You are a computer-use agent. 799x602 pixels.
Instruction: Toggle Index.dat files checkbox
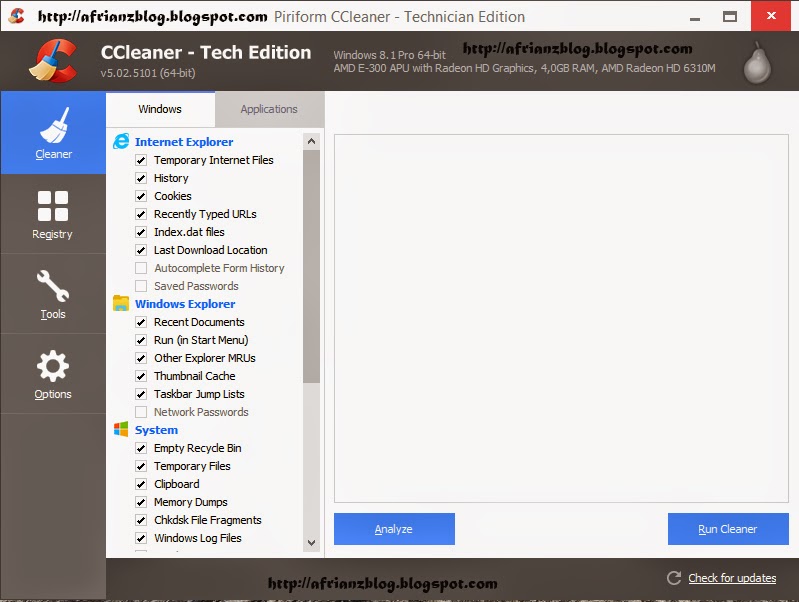click(x=141, y=232)
